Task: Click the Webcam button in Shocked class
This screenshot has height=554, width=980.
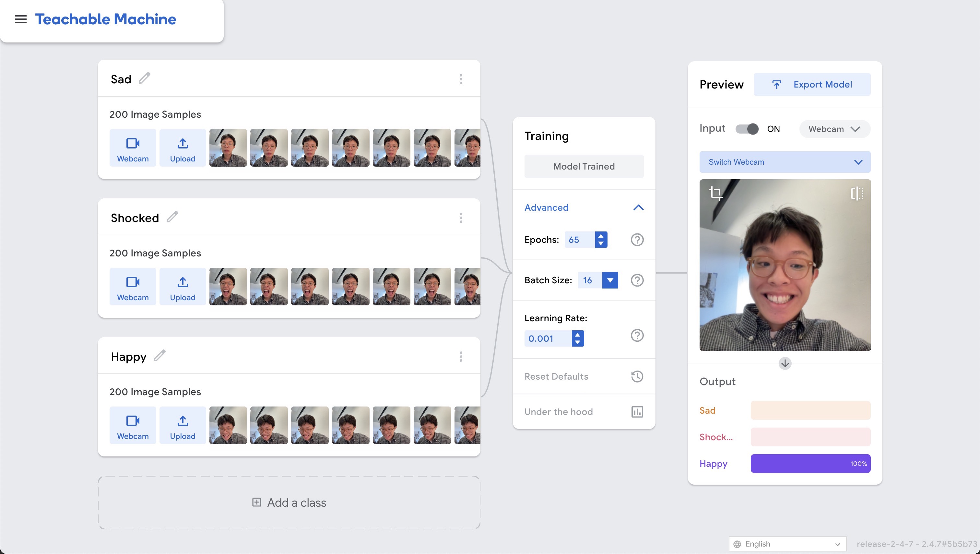Action: pos(133,287)
